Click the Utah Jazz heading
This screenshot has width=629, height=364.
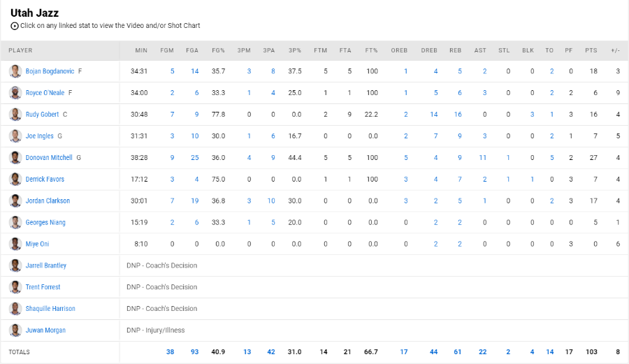pos(34,13)
